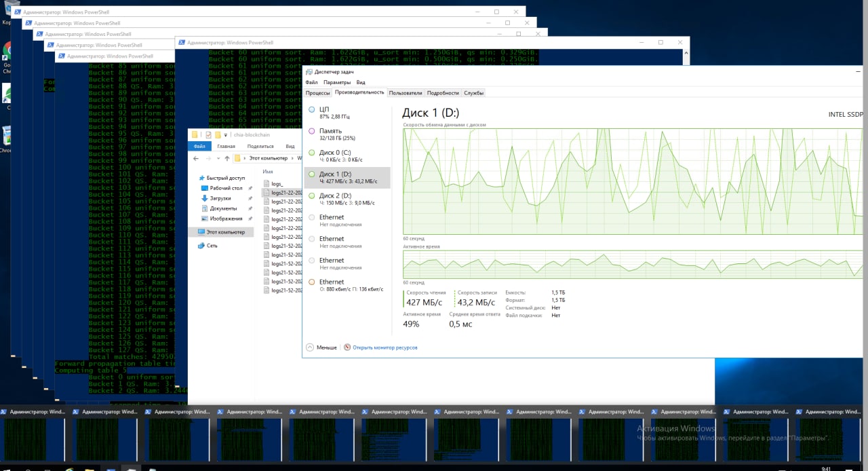Screen dimensions: 868x471
Task: Switch to the Подробности tab
Action: 443,93
